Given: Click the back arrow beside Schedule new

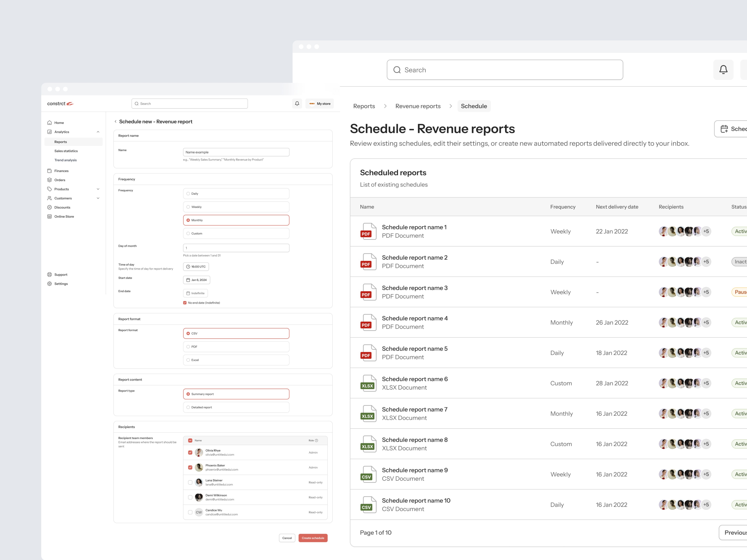Looking at the screenshot, I should click(116, 122).
